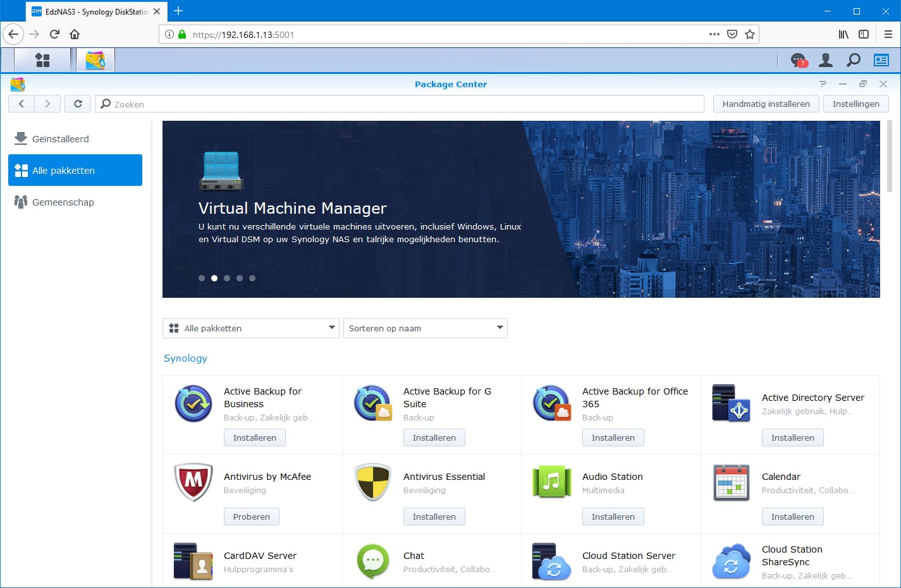Save page to Pocket icon
Screen dimensions: 901x588
point(732,34)
